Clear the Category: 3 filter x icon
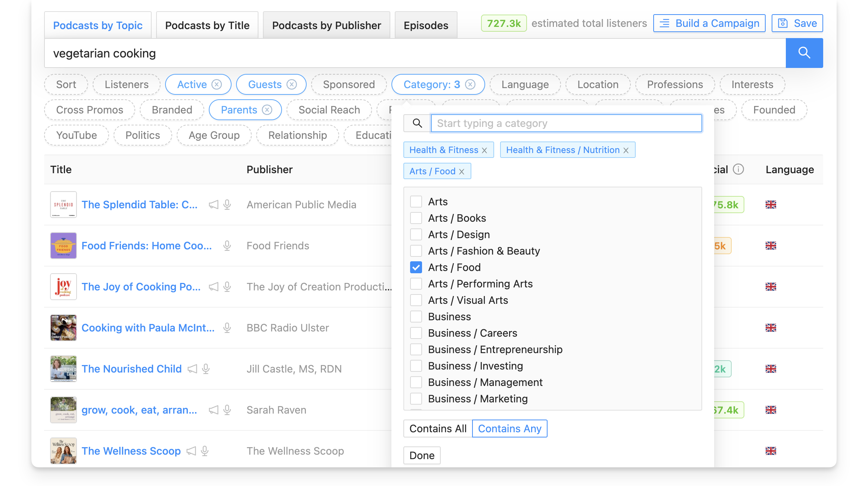868x486 pixels. point(470,84)
